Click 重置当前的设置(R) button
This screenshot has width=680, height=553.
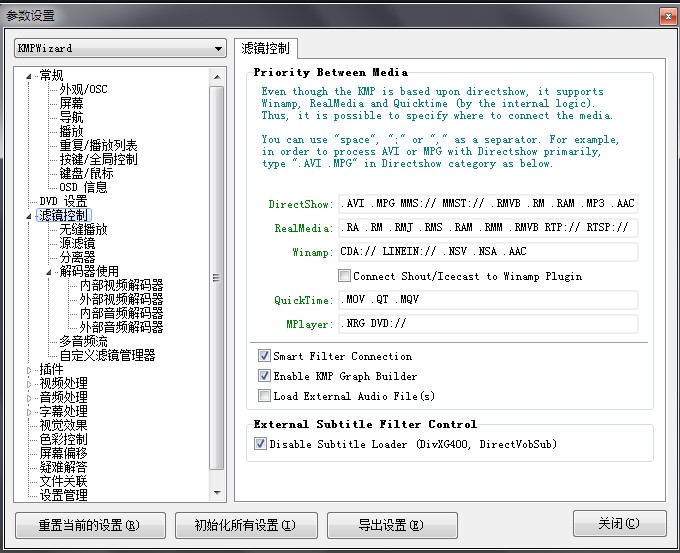[90, 525]
